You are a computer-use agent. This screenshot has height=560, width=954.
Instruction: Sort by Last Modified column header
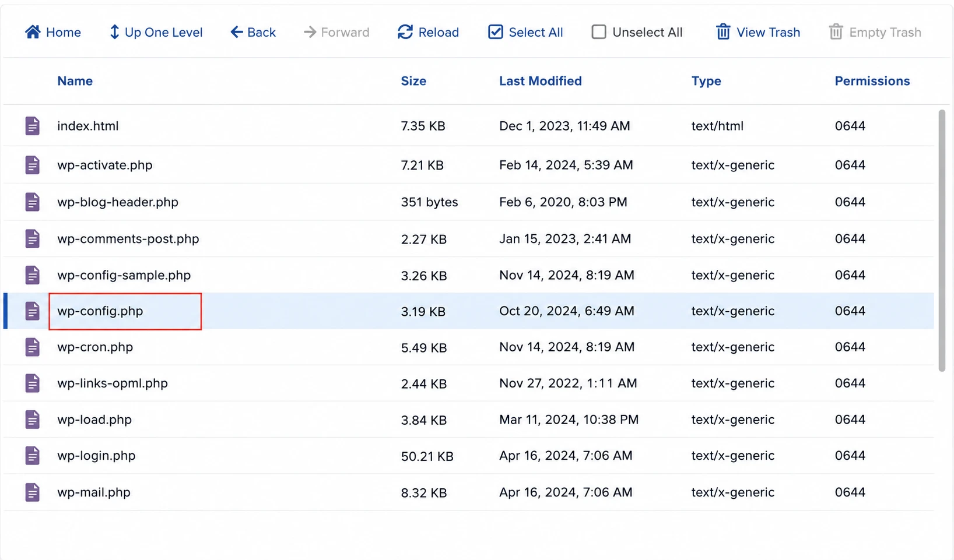[541, 81]
